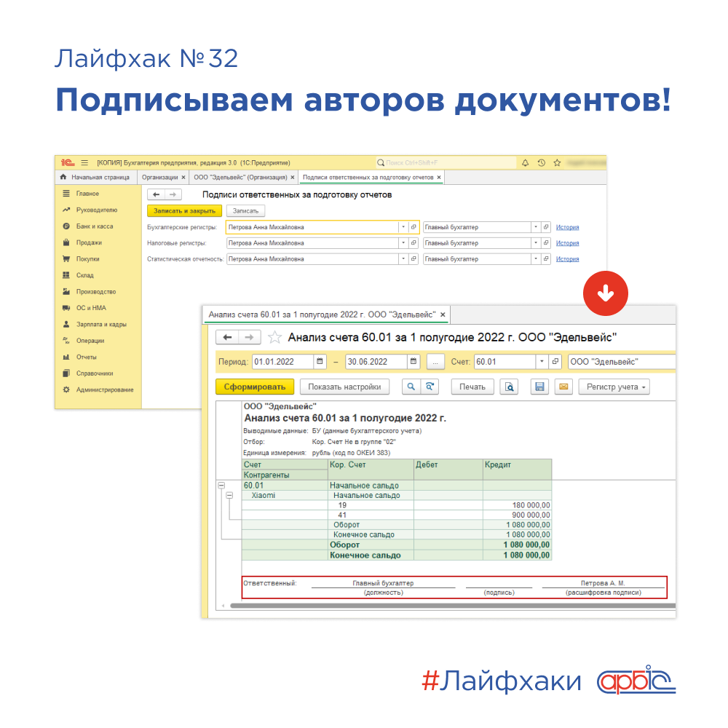
Task: Toggle the favorites star in the top bar
Action: pos(557,163)
